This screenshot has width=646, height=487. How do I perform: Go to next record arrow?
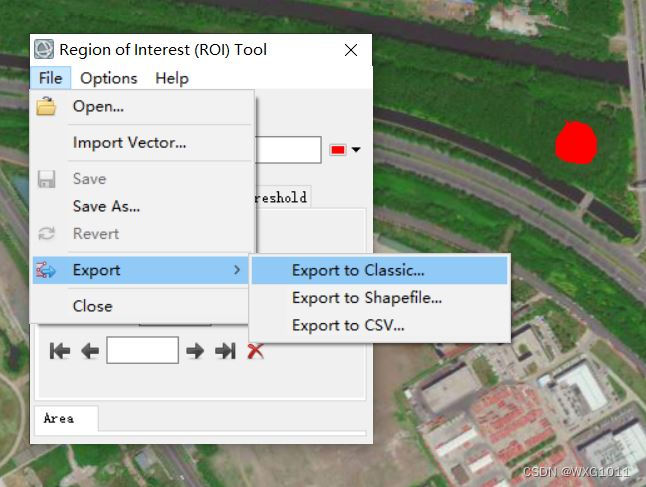(x=195, y=351)
